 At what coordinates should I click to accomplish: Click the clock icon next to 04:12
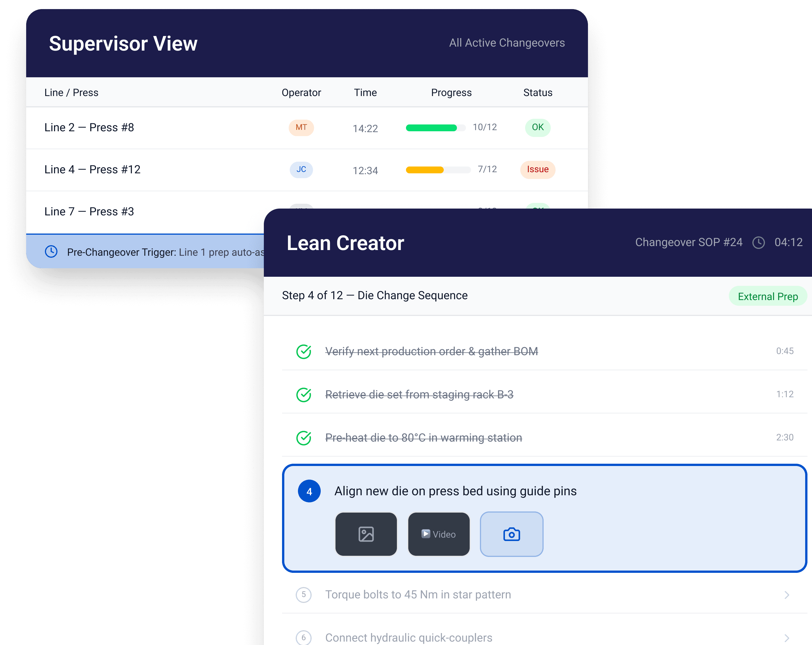758,242
